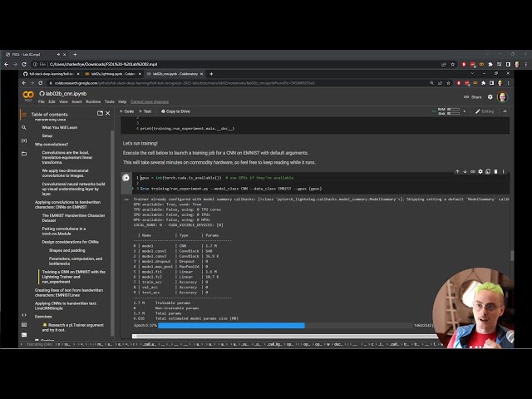The height and width of the screenshot is (399, 532).
Task: Open the Edit menu
Action: pyautogui.click(x=52, y=101)
